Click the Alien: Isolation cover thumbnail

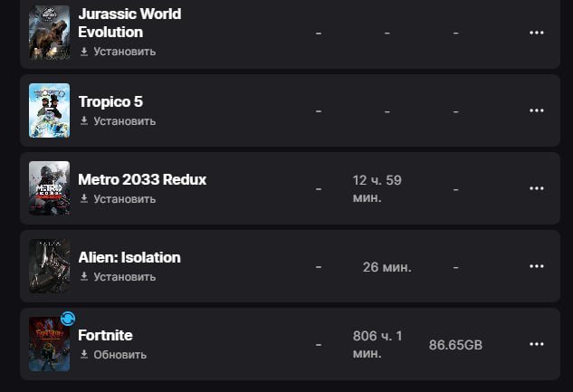pos(49,266)
